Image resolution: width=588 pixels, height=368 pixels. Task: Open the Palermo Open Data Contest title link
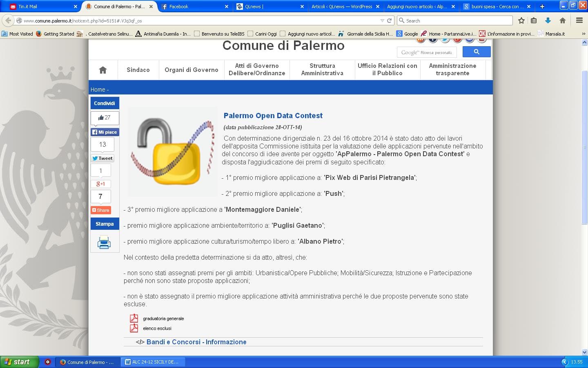click(273, 116)
